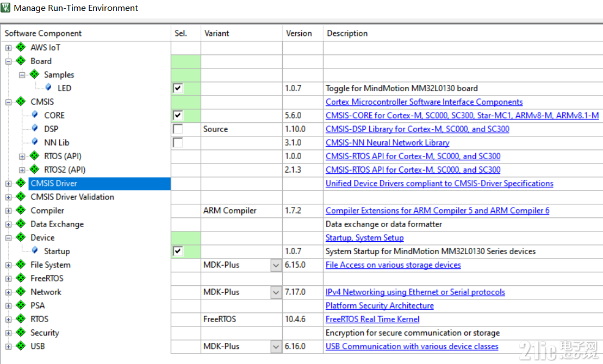The width and height of the screenshot is (603, 364).
Task: Expand the AWS IoT tree node
Action: click(9, 48)
